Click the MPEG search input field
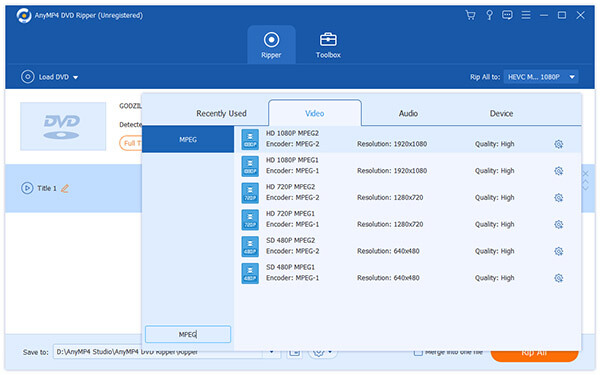The height and width of the screenshot is (375, 600). (188, 334)
